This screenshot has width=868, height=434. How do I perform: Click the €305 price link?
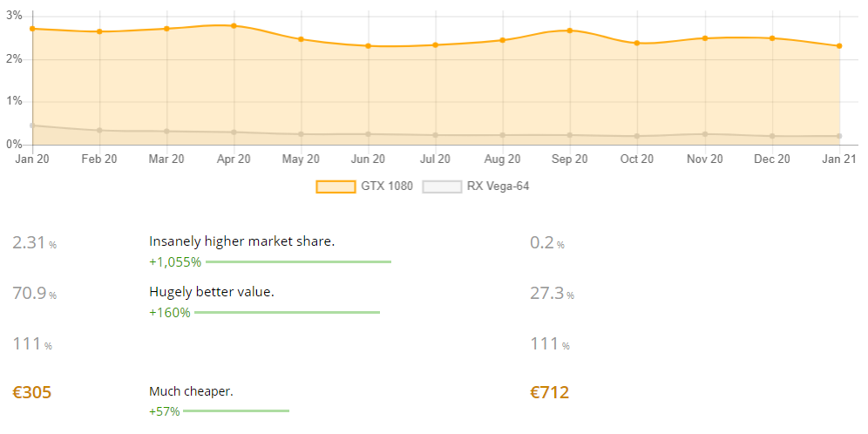(x=31, y=393)
